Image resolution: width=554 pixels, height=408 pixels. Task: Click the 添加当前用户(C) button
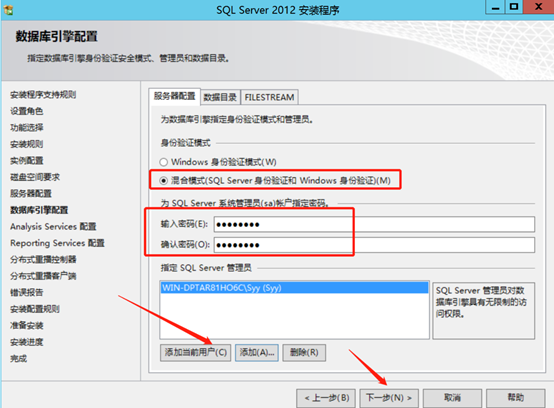point(195,353)
